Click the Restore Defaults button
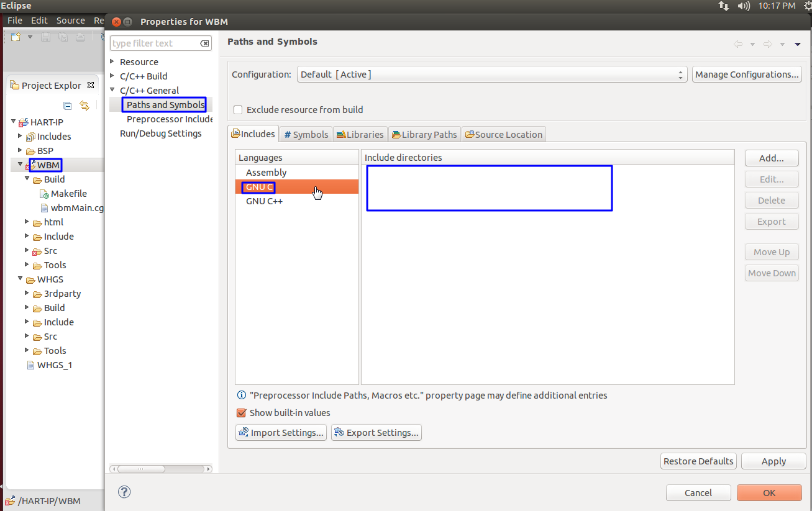 pyautogui.click(x=698, y=461)
